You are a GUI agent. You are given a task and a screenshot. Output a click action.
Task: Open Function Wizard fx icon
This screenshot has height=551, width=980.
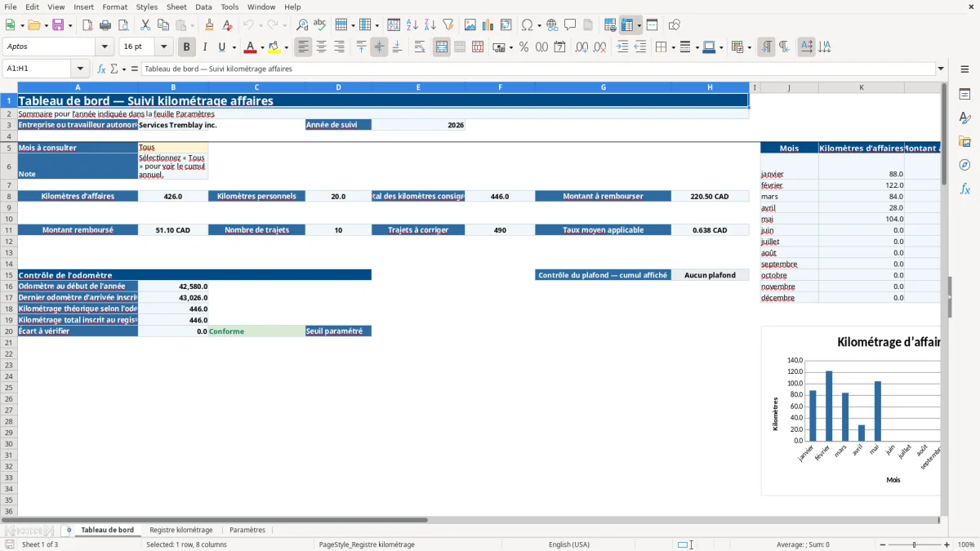coord(101,69)
